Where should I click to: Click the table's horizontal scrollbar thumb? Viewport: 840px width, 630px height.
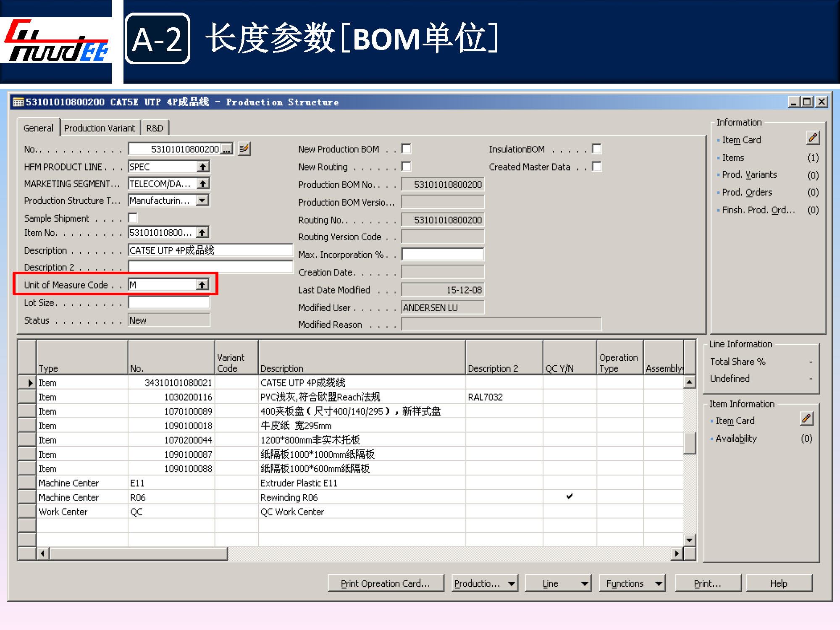[139, 554]
